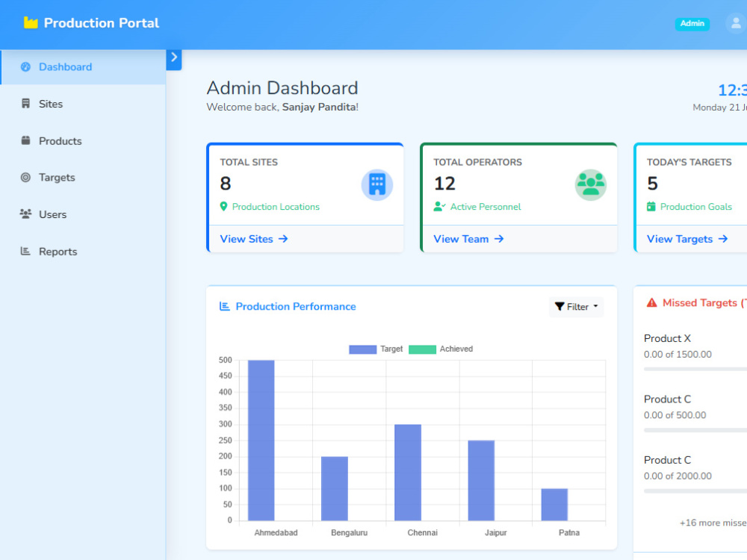Toggle the Achieved legend color swatch

tap(422, 349)
